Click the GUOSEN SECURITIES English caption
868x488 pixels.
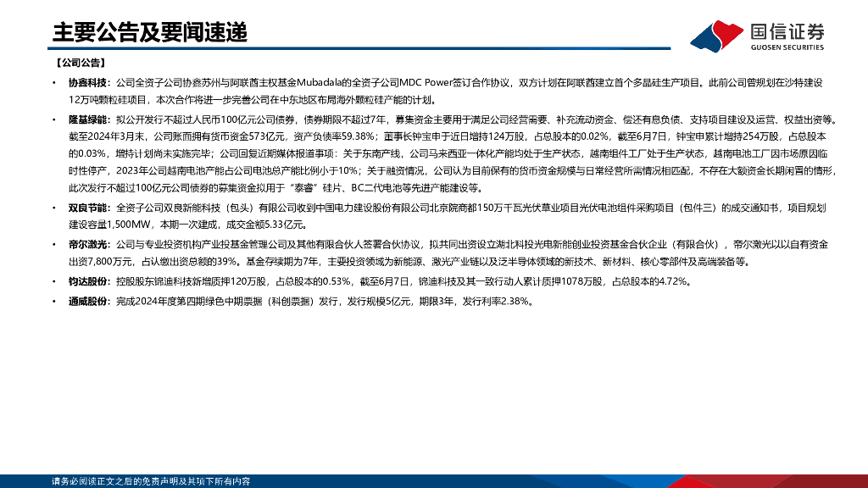(x=787, y=47)
